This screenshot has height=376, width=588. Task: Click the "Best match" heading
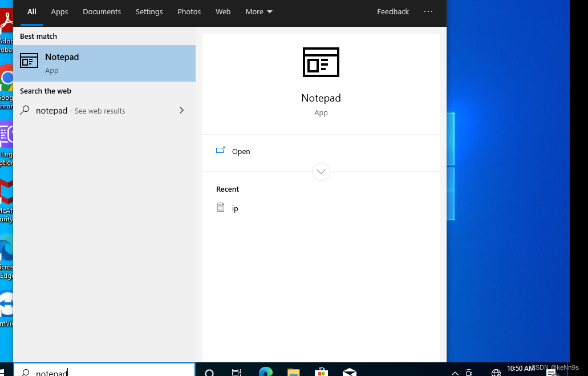pyautogui.click(x=38, y=36)
